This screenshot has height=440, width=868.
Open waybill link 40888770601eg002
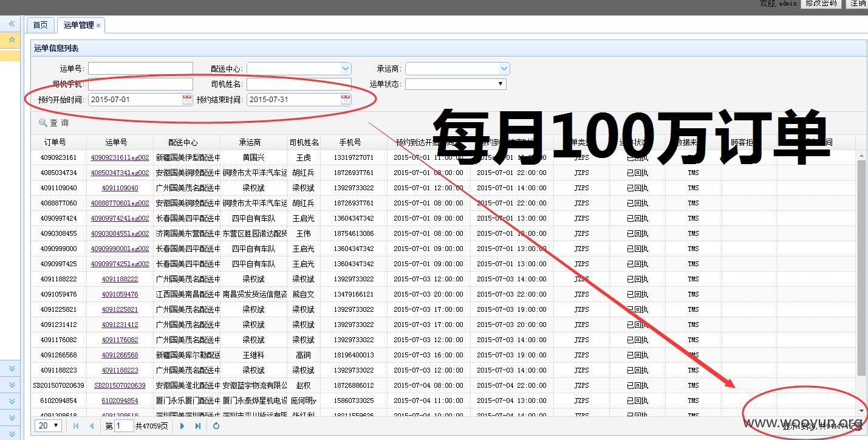pos(120,203)
